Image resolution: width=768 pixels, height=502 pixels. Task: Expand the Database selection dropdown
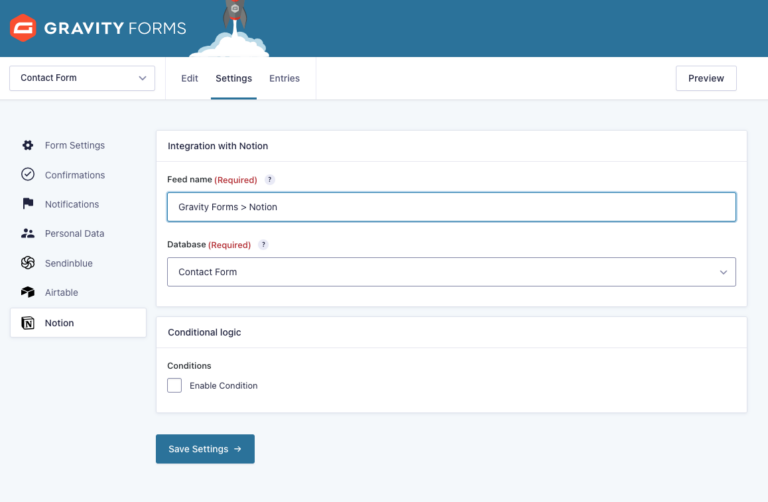point(451,272)
